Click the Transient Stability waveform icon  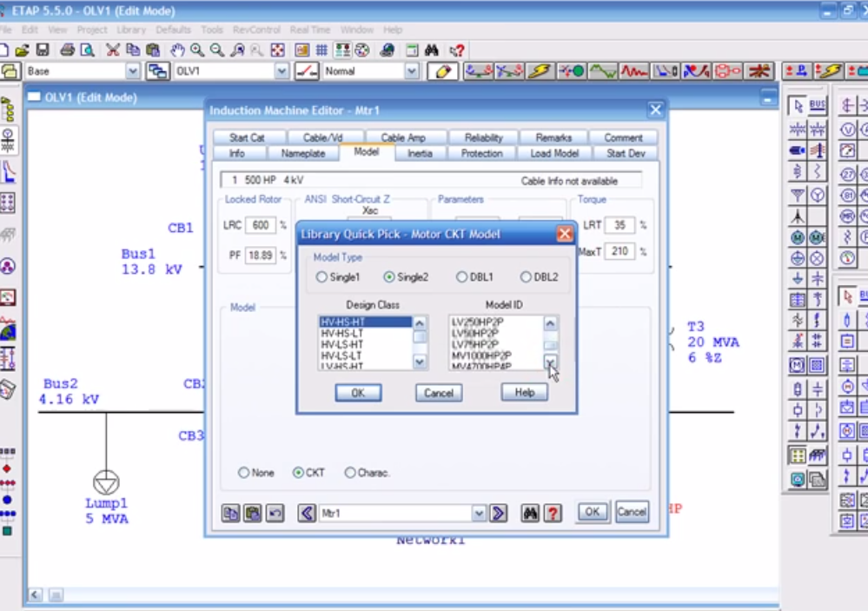633,71
